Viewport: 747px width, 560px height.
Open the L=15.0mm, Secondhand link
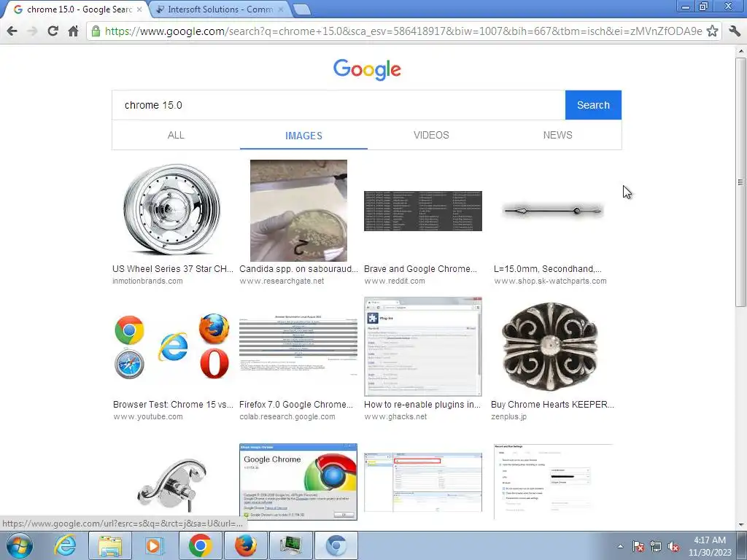click(547, 269)
